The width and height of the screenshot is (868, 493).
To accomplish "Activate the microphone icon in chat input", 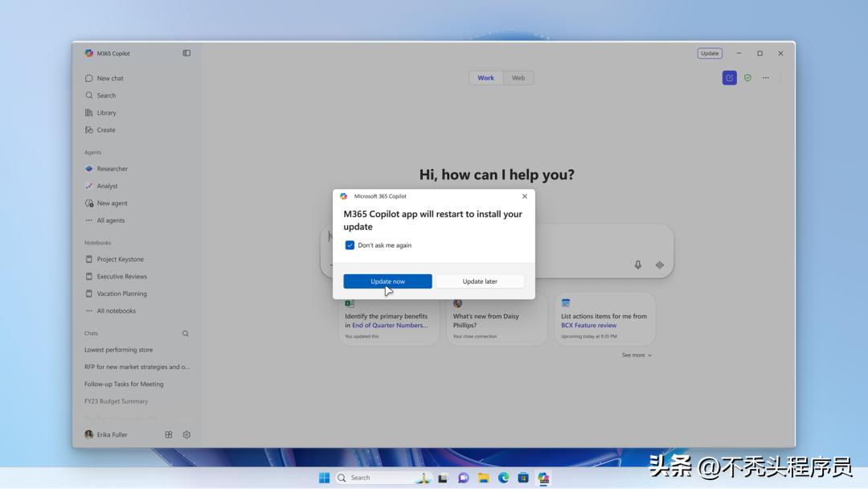I will point(638,264).
